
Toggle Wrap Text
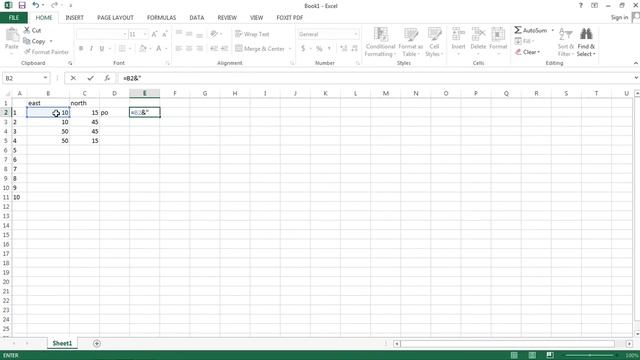[x=253, y=34]
